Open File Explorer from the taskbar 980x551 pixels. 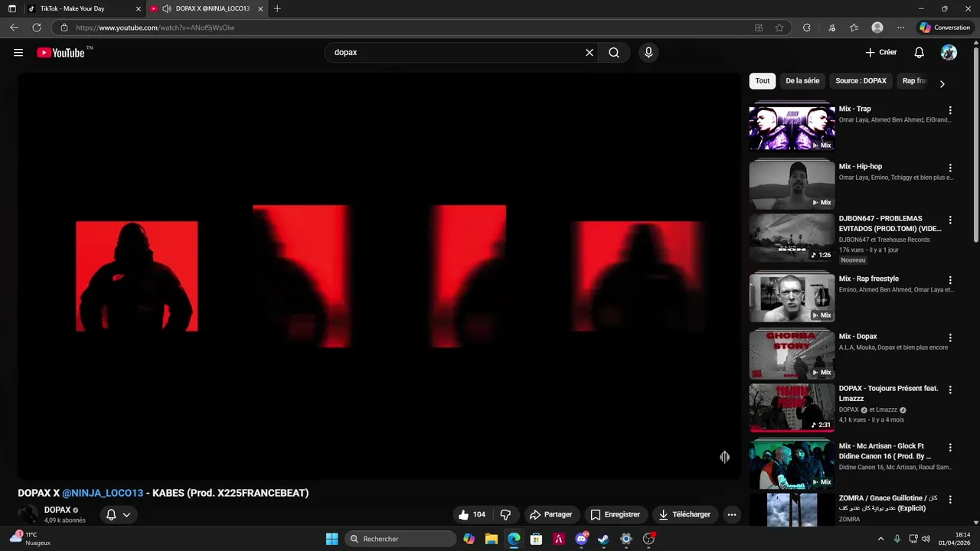(492, 539)
